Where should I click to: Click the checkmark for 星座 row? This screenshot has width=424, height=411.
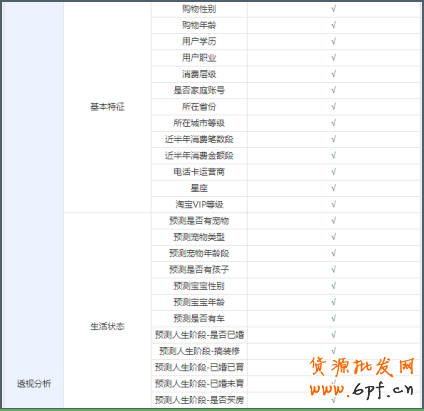coord(334,188)
